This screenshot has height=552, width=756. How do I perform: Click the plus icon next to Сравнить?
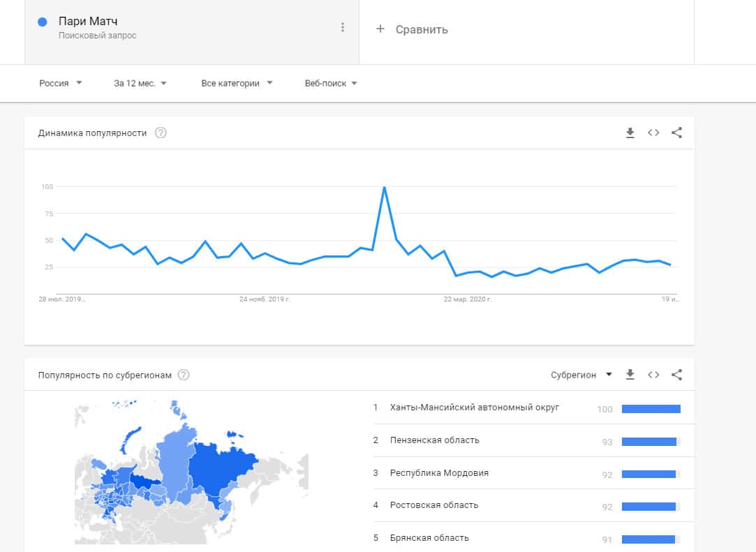(x=380, y=29)
